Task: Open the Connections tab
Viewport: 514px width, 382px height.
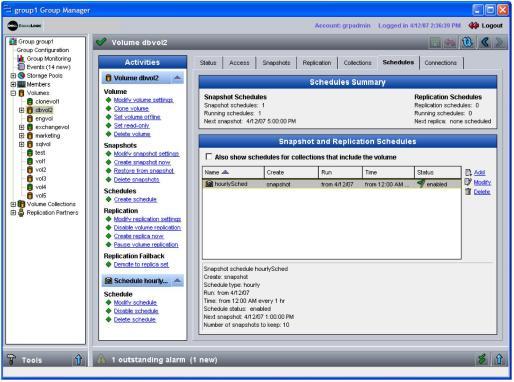Action: tap(441, 63)
